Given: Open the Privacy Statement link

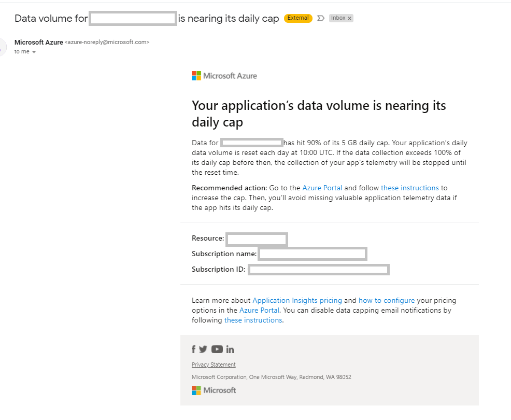Looking at the screenshot, I should tap(214, 365).
